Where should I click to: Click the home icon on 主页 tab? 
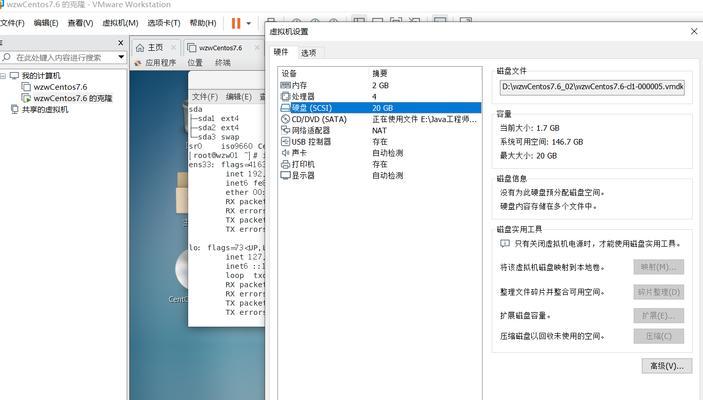coord(140,48)
